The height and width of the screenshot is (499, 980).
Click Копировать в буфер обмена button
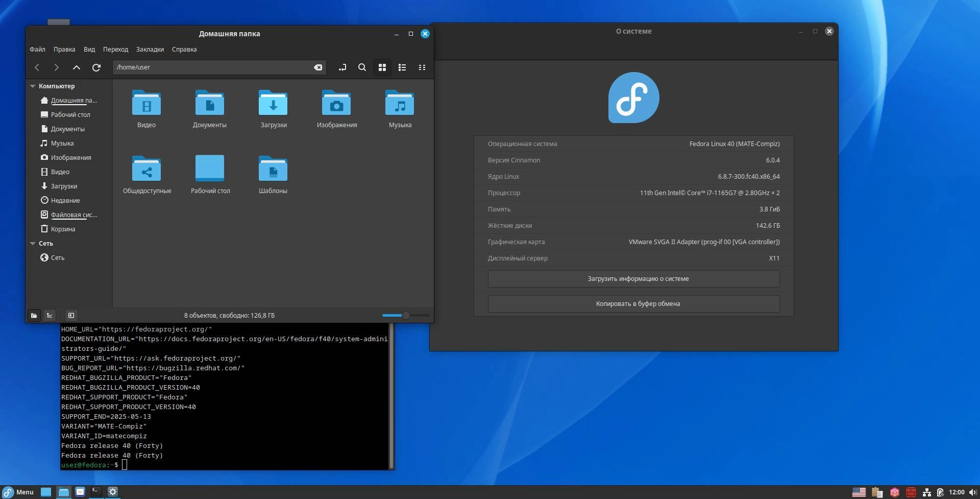click(633, 304)
